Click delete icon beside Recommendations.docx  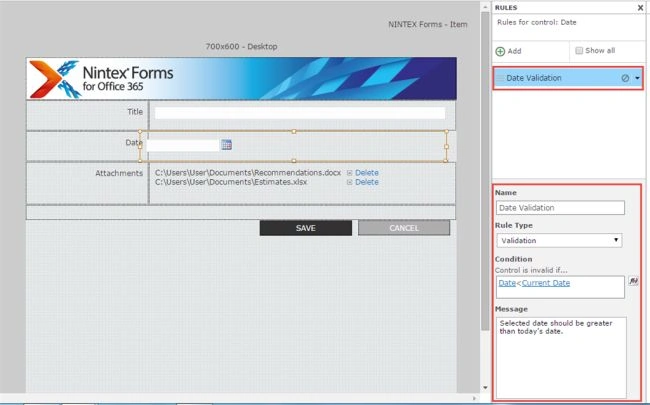tap(349, 172)
